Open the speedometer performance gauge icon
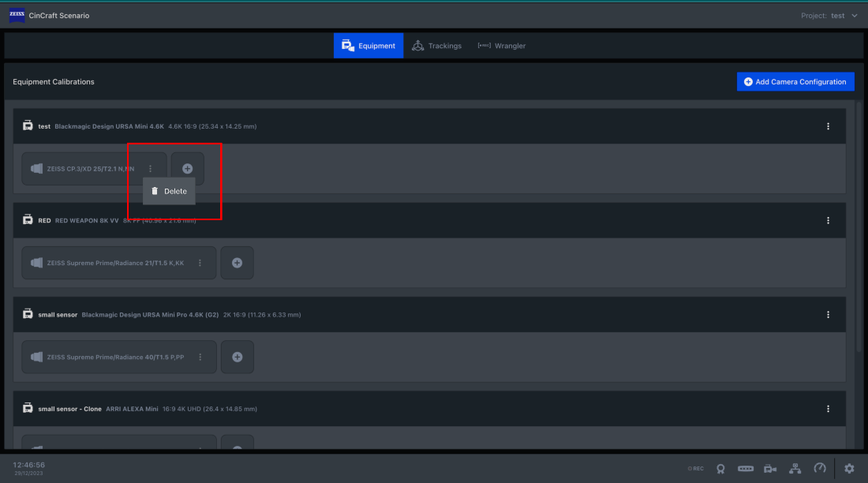 [x=820, y=468]
